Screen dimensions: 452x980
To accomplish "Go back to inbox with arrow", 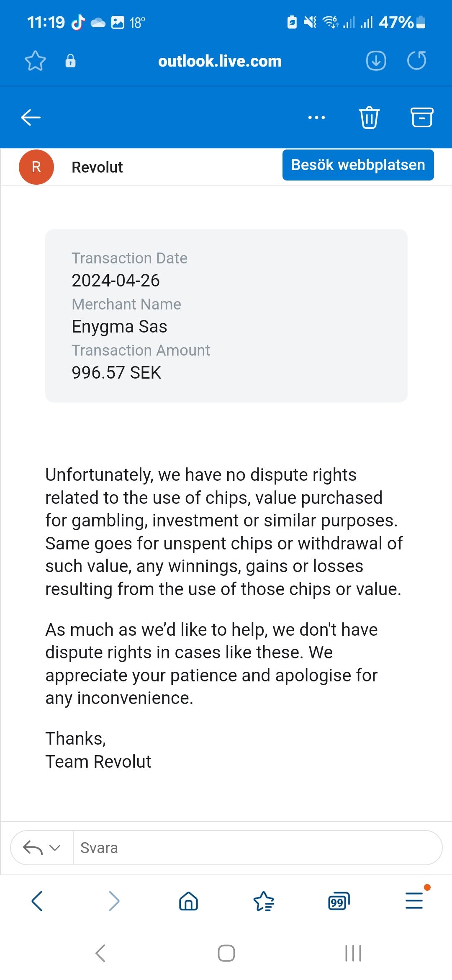I will click(x=31, y=118).
